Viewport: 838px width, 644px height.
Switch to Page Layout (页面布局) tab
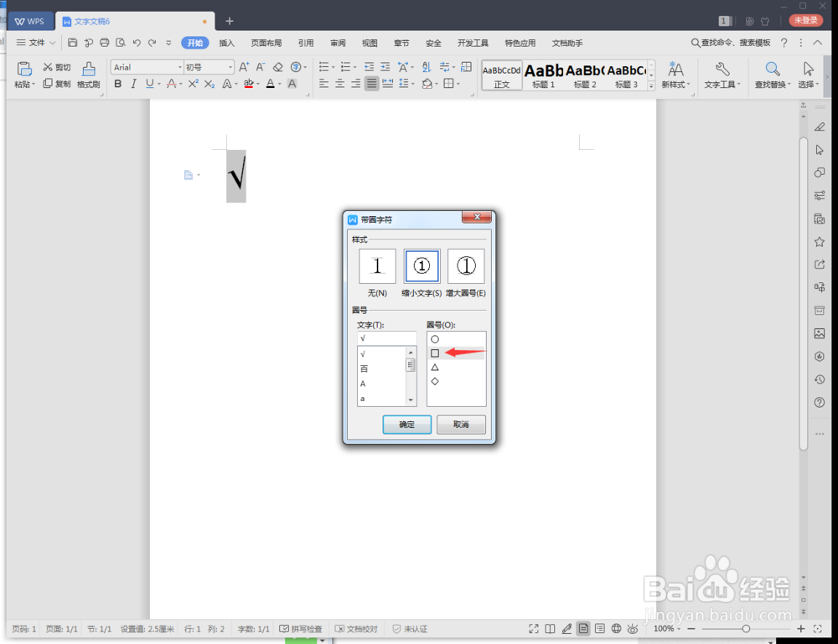pyautogui.click(x=266, y=43)
